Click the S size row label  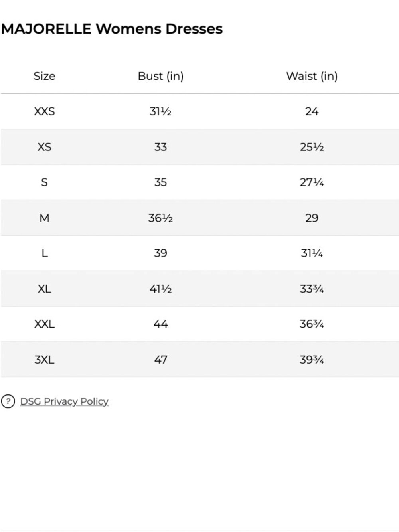pos(44,182)
